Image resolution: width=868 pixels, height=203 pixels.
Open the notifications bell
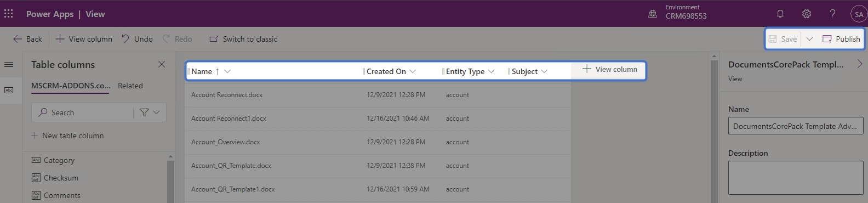[780, 14]
